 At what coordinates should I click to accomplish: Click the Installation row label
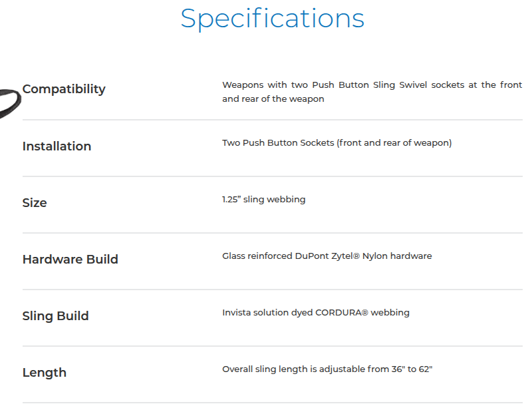57,146
